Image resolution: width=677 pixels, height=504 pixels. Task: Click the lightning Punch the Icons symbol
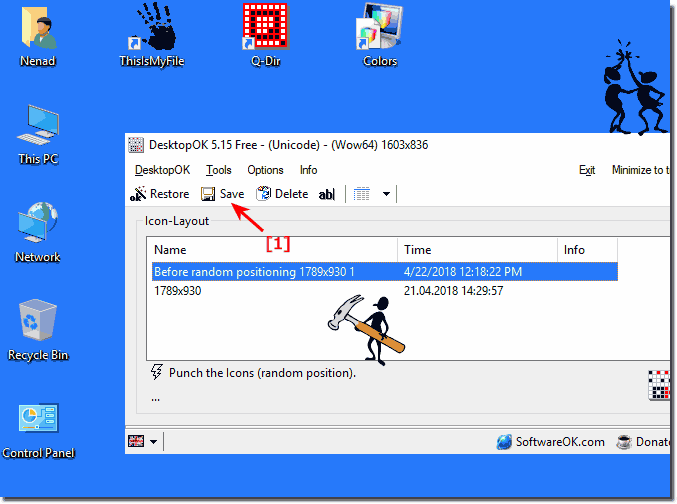(x=157, y=372)
